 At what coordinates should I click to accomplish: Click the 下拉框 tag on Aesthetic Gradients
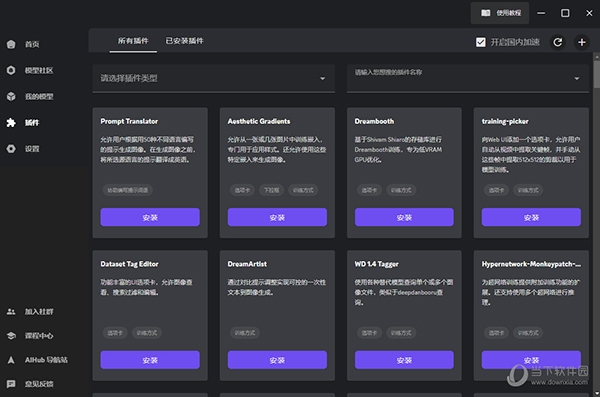pyautogui.click(x=271, y=190)
